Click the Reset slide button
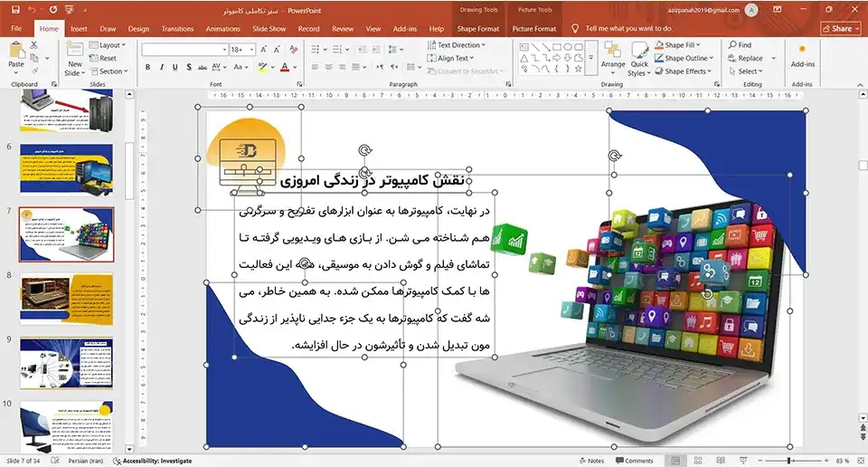 pos(103,58)
